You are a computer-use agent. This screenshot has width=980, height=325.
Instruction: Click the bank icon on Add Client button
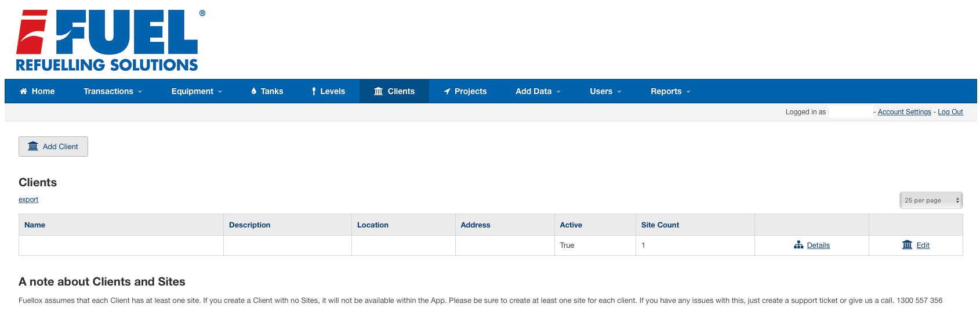point(33,146)
